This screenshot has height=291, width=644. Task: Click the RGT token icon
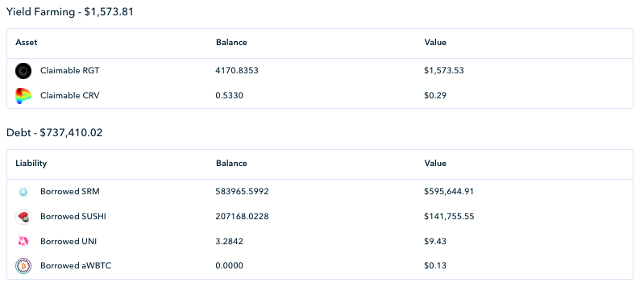[x=23, y=71]
